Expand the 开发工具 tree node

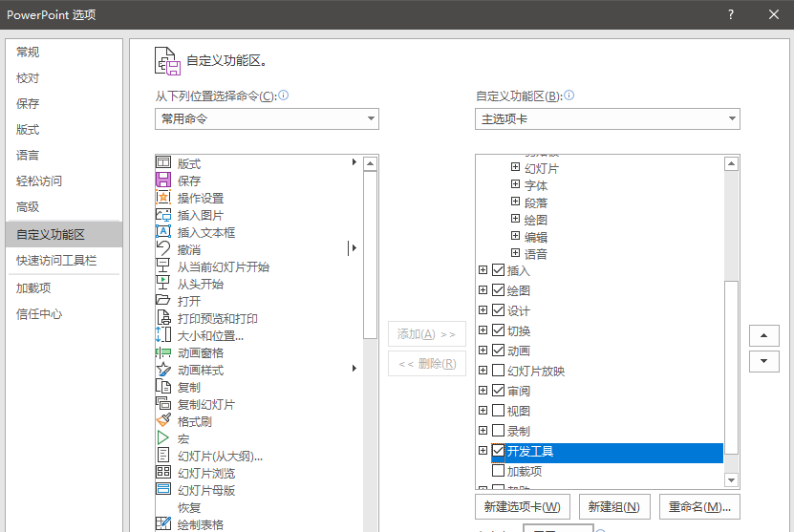[483, 451]
